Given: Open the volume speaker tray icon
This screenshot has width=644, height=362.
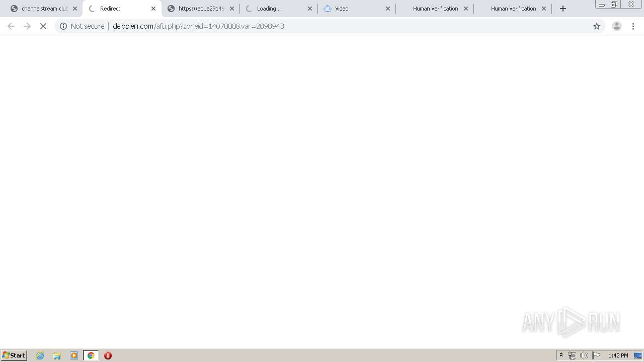Looking at the screenshot, I should [584, 355].
